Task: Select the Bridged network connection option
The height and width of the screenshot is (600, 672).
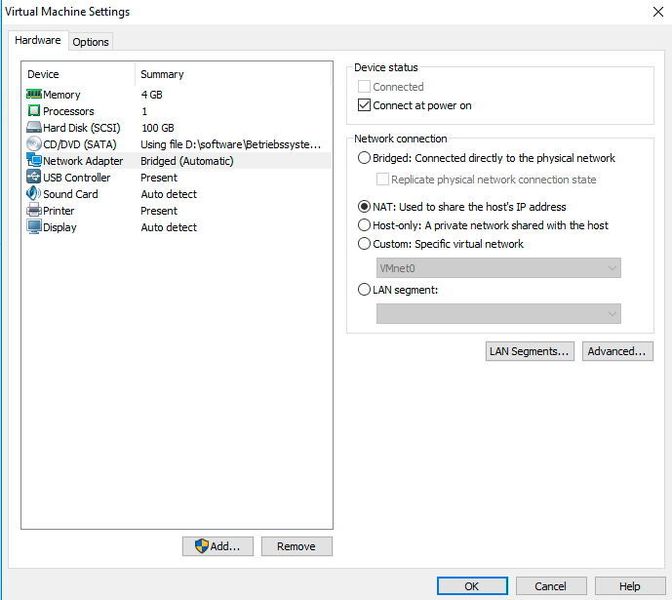Action: pos(364,158)
